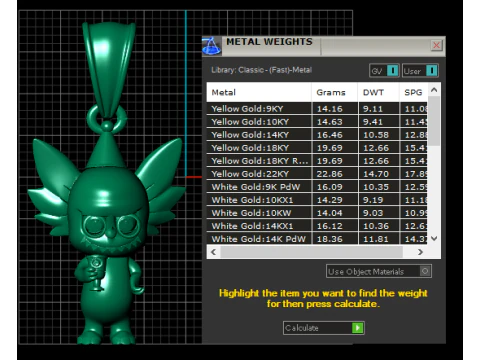Select the White Gold:14K PdW row
This screenshot has height=360, width=480.
pyautogui.click(x=317, y=239)
